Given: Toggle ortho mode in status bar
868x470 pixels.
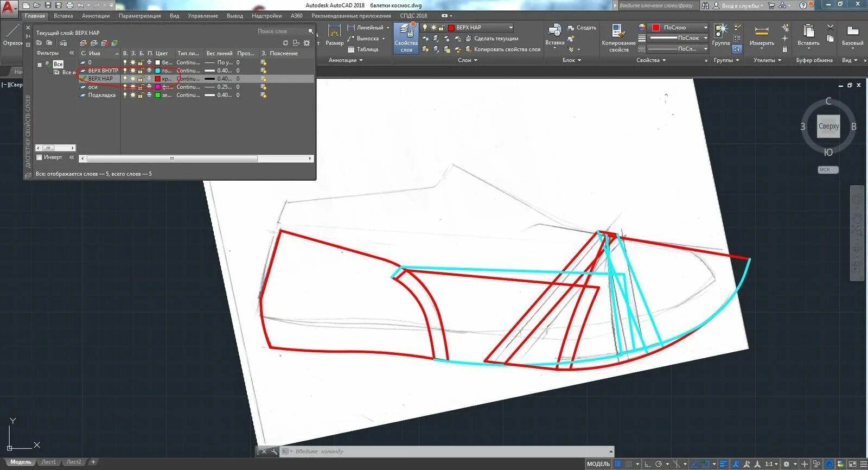Looking at the screenshot, I should [648, 464].
